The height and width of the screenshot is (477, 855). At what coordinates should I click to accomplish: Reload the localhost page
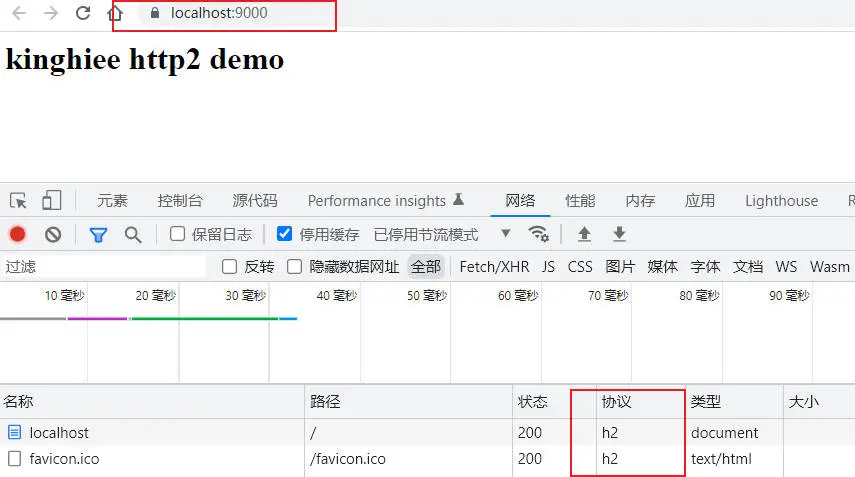coord(83,13)
